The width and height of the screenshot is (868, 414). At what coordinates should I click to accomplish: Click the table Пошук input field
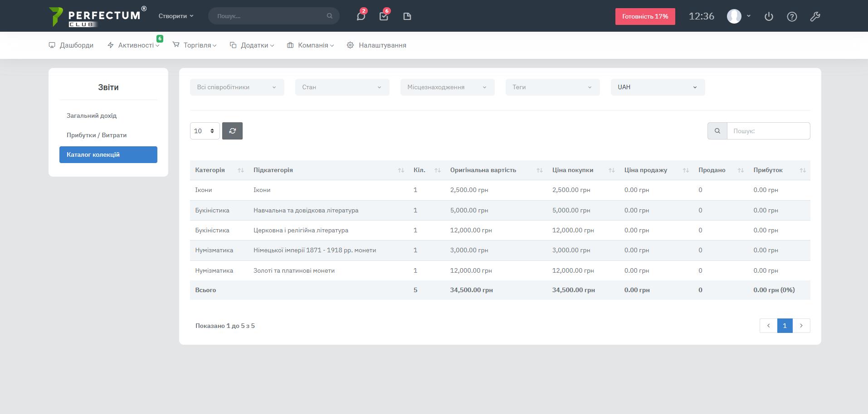[768, 131]
